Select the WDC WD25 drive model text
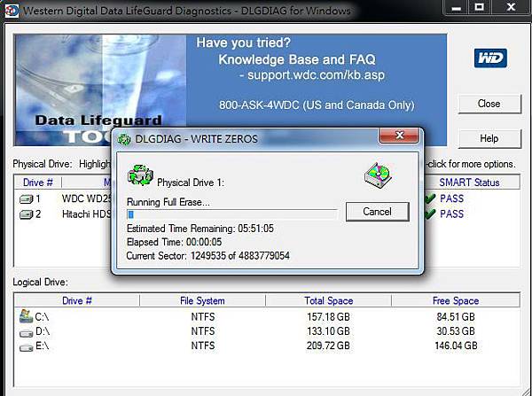Viewport: 532px width, 396px height. [87, 198]
